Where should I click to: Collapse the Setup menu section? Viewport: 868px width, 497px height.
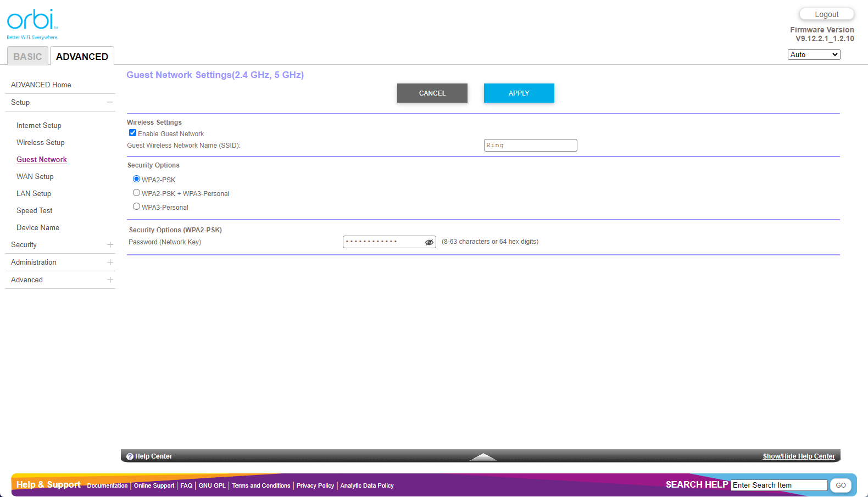pyautogui.click(x=110, y=103)
